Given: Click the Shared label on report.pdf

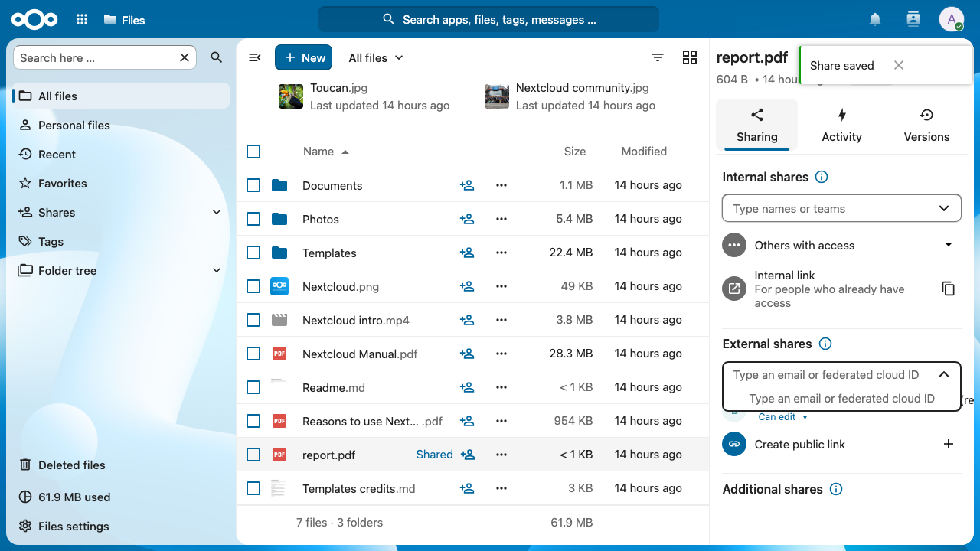Looking at the screenshot, I should 434,455.
